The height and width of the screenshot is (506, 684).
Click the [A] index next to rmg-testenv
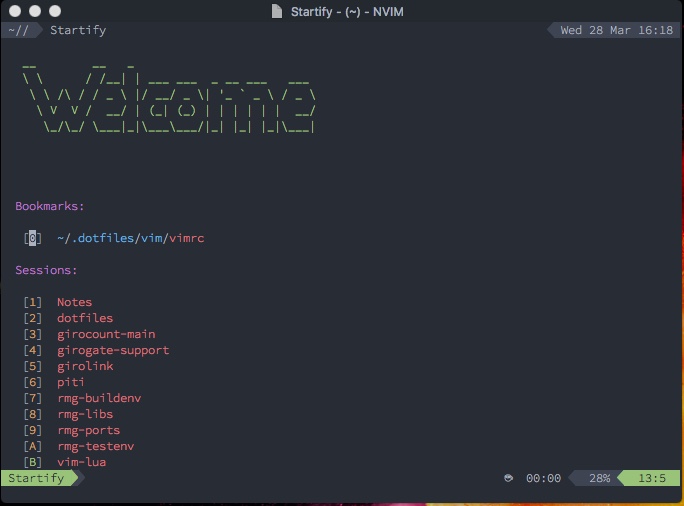[33, 446]
